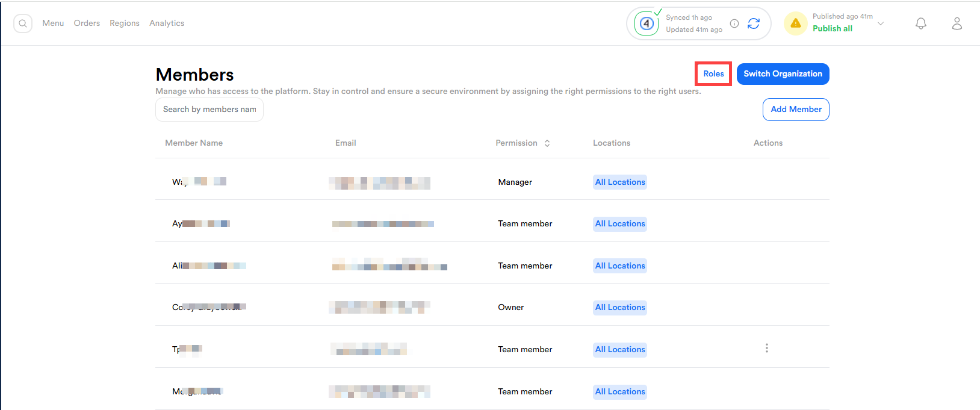Open the Regions navigation item
This screenshot has height=410, width=980.
pyautogui.click(x=125, y=23)
